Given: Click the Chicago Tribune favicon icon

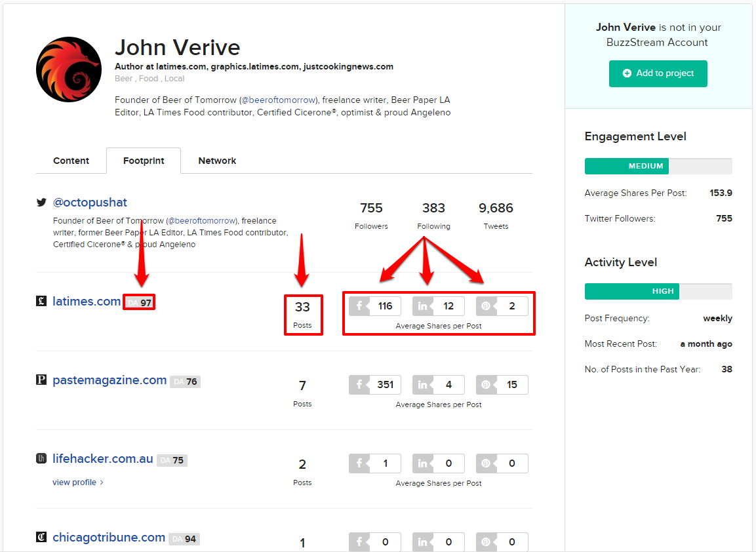Looking at the screenshot, I should coord(41,537).
